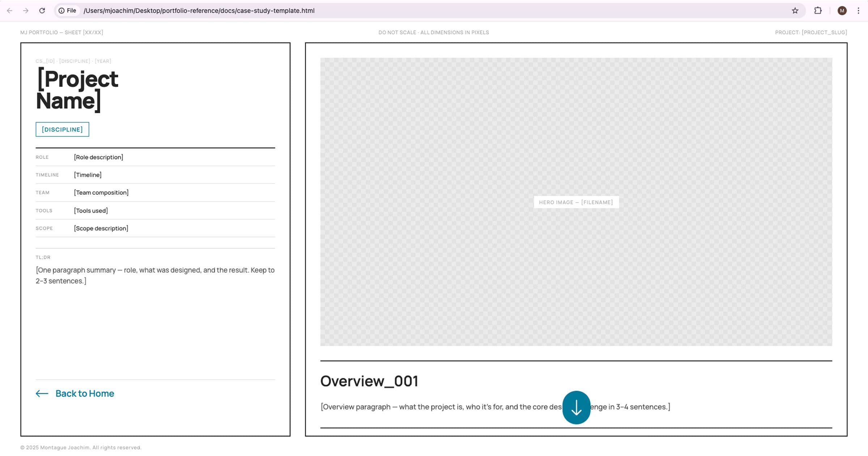Reload the case study template page

(x=42, y=10)
